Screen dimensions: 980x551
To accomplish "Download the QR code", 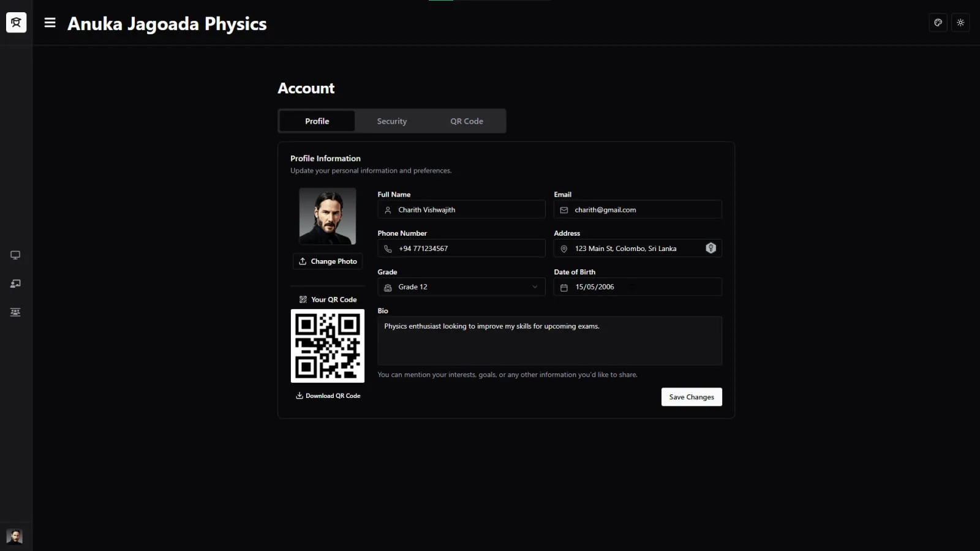I will [328, 396].
